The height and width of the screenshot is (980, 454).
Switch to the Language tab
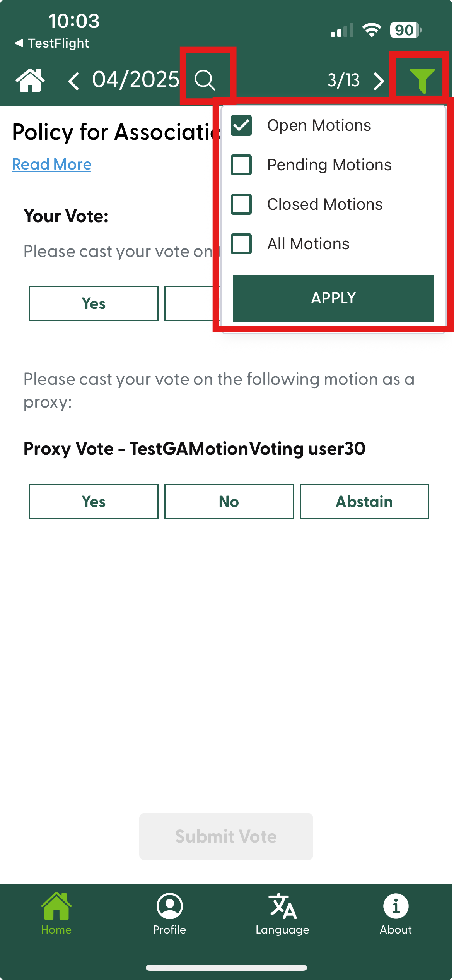(283, 913)
